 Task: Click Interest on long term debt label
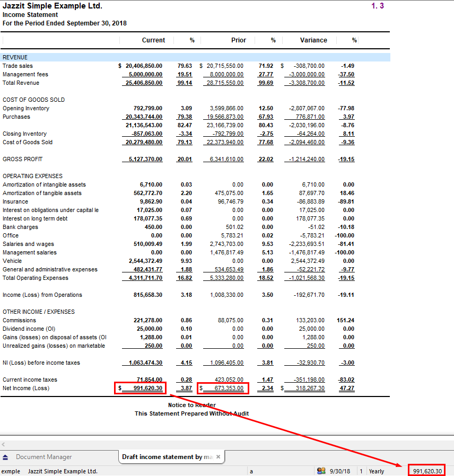point(35,219)
